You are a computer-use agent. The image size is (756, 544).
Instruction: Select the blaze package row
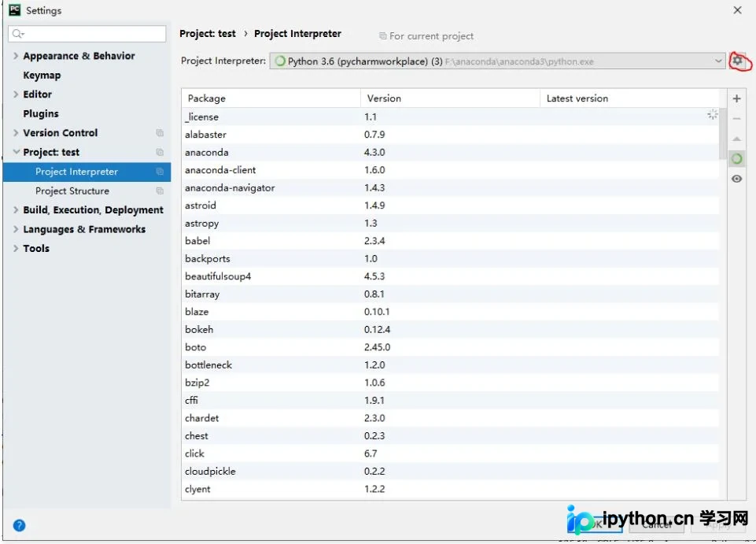[450, 311]
